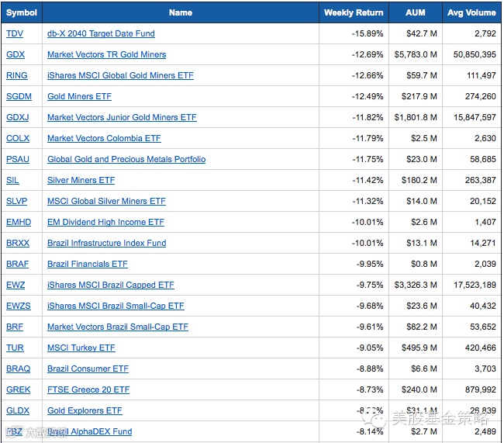Sort by the Symbol column header
Viewport: 504px width, 443px height.
coord(22,12)
